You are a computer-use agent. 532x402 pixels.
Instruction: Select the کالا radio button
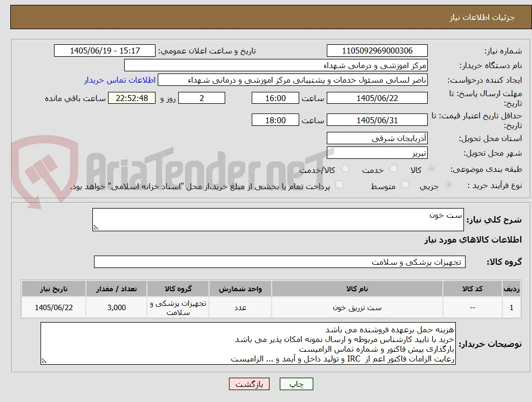[432, 169]
